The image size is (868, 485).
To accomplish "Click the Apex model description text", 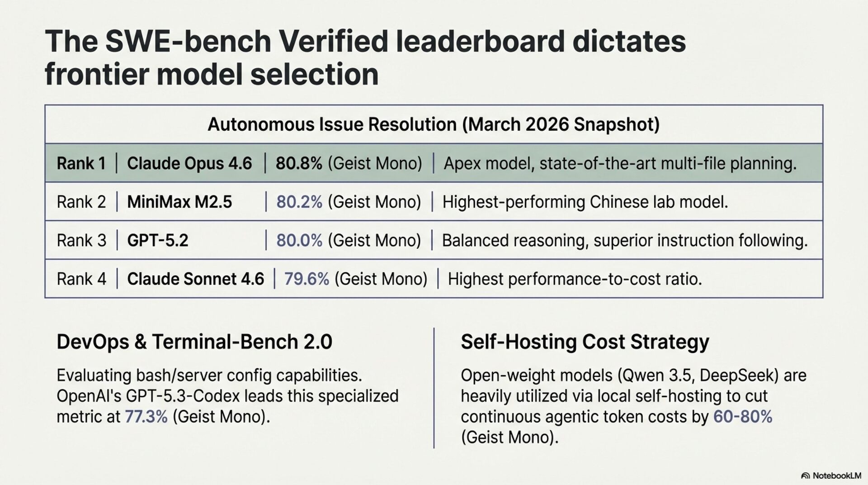I will tap(620, 163).
